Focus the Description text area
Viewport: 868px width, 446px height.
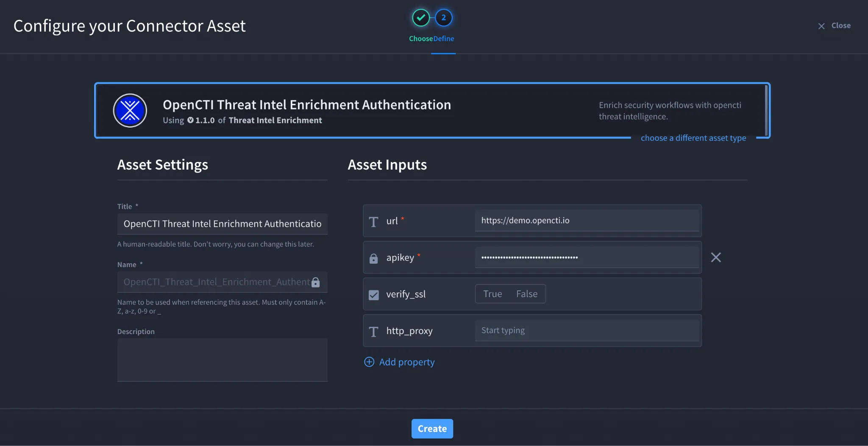click(x=222, y=360)
